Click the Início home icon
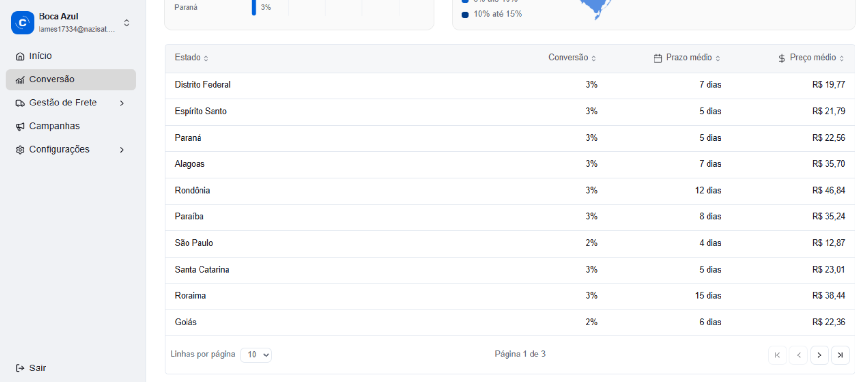This screenshot has width=868, height=382. (20, 56)
